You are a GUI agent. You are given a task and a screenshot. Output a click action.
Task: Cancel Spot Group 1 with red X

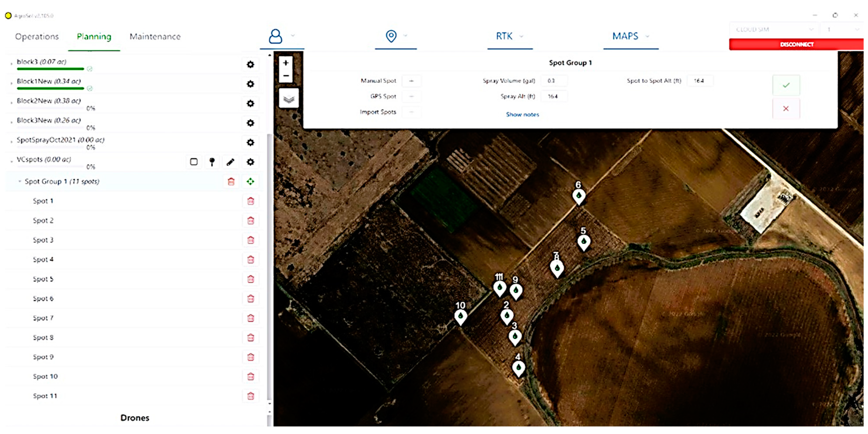pos(786,109)
